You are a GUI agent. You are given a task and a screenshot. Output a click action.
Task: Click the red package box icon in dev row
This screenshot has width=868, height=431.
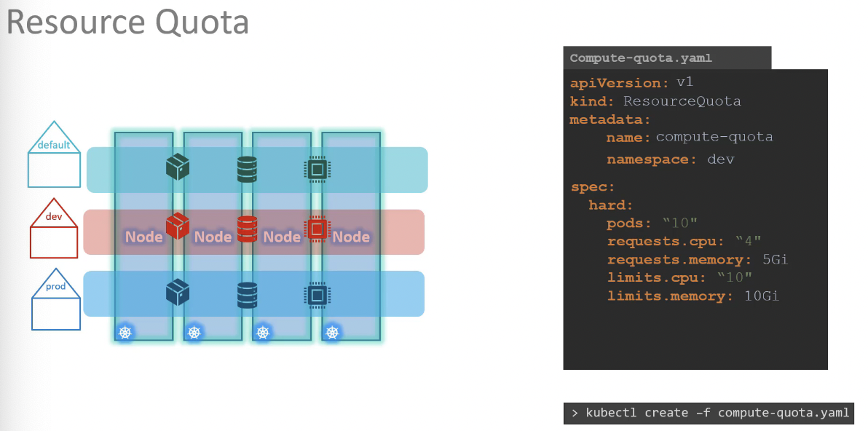click(x=178, y=226)
